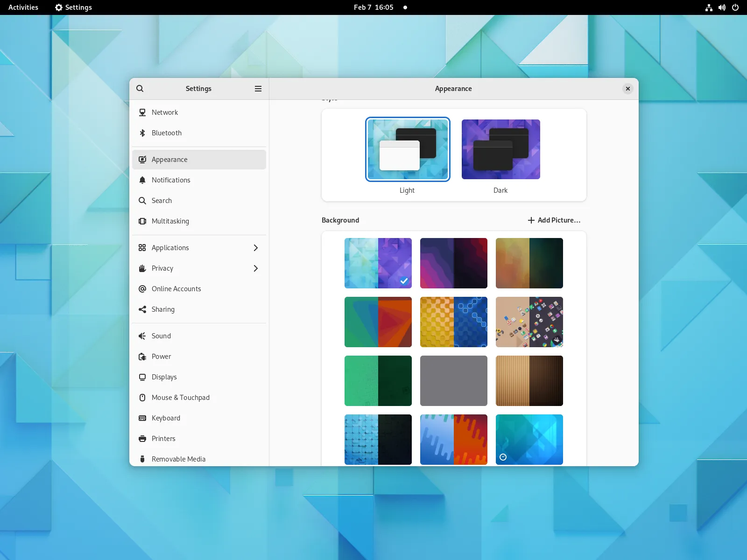Open the Multitasking settings panel
Screen dimensions: 747x560
click(x=170, y=221)
